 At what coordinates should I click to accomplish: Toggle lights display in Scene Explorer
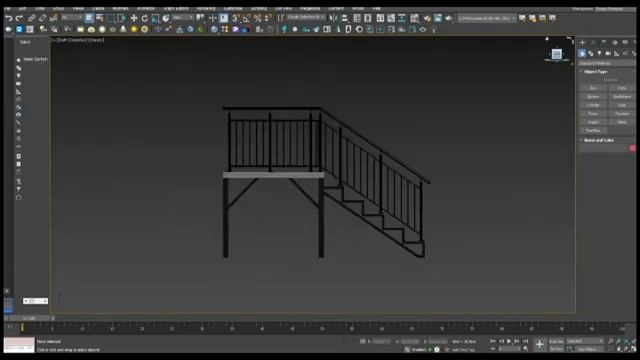tap(18, 76)
